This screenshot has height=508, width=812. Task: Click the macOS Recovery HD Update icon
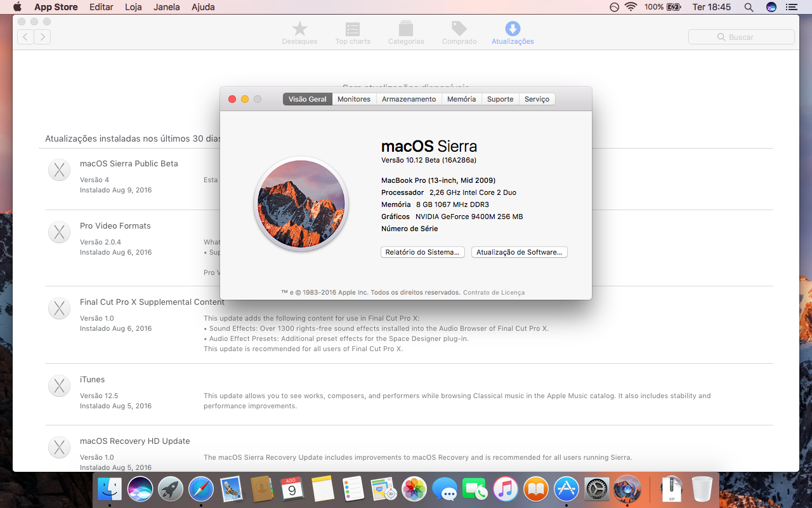[60, 448]
